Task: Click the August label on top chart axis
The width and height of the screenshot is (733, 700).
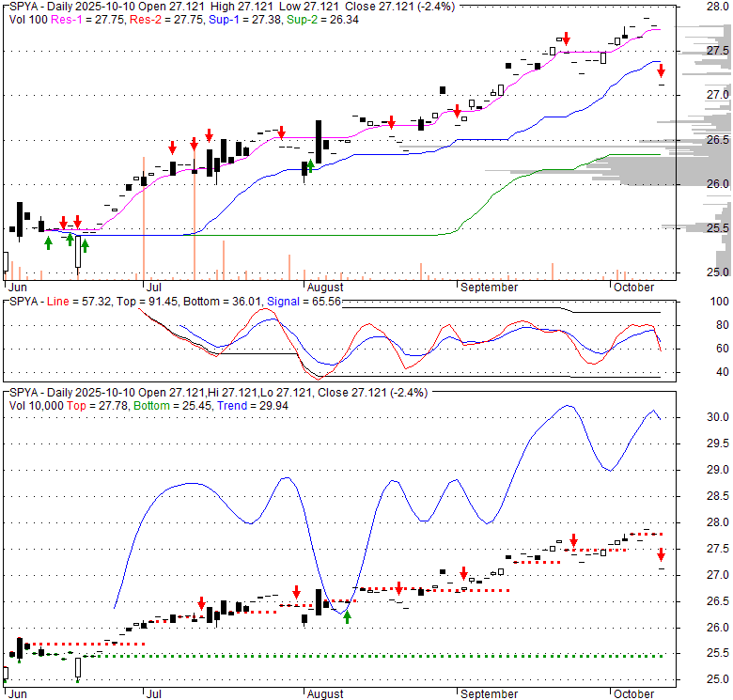Action: [x=325, y=287]
